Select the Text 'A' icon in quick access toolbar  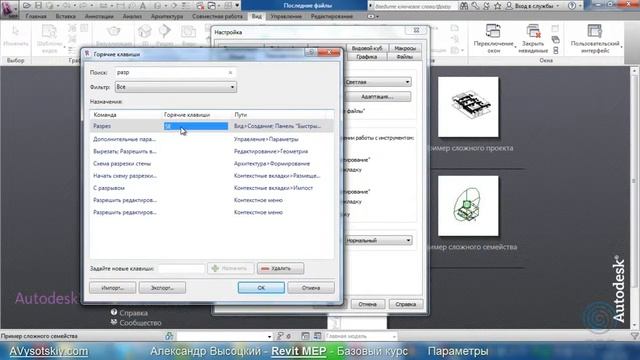[143, 6]
